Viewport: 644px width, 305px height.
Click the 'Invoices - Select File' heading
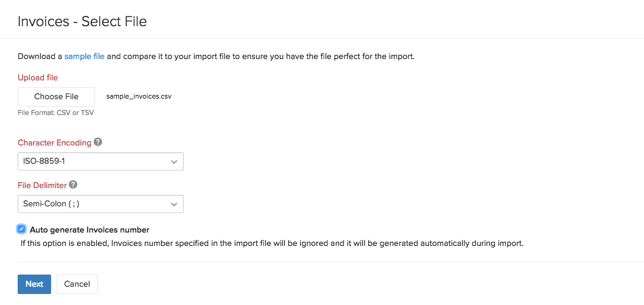(x=82, y=22)
